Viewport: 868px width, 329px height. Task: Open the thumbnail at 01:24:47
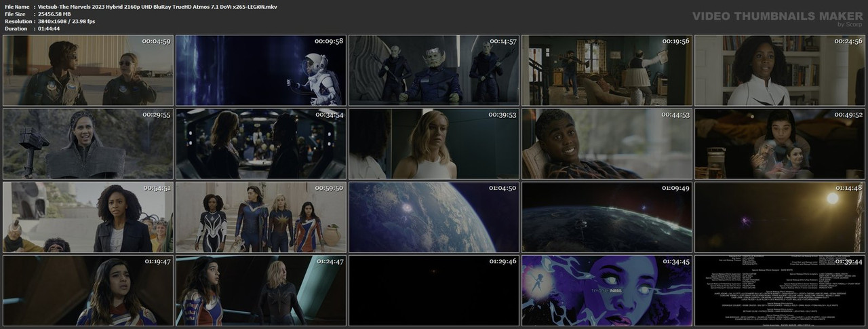[261, 290]
